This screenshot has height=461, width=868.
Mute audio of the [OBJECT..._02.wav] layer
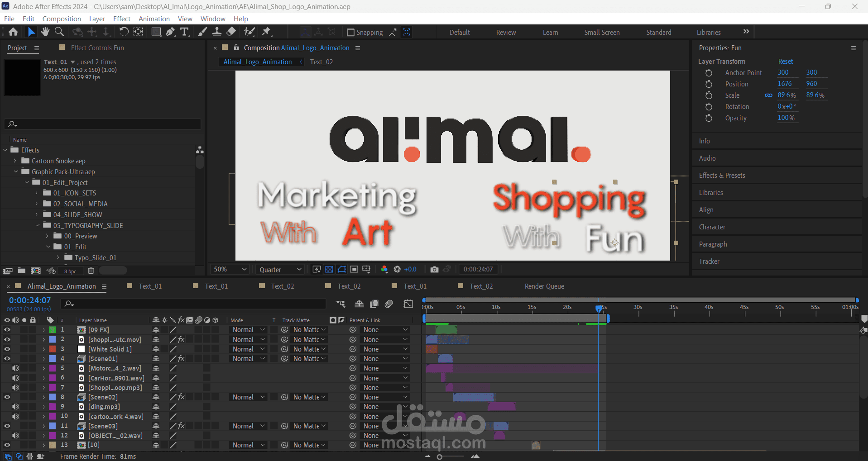coord(16,436)
